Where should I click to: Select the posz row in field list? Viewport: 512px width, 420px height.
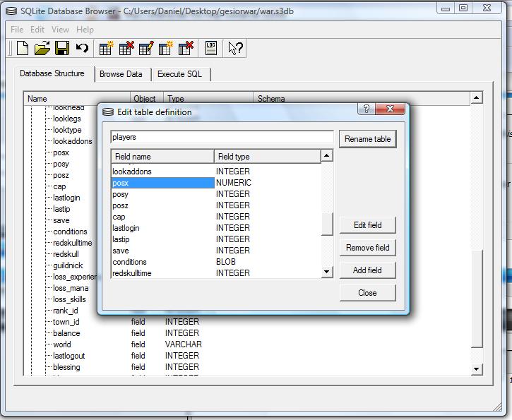tap(216, 205)
